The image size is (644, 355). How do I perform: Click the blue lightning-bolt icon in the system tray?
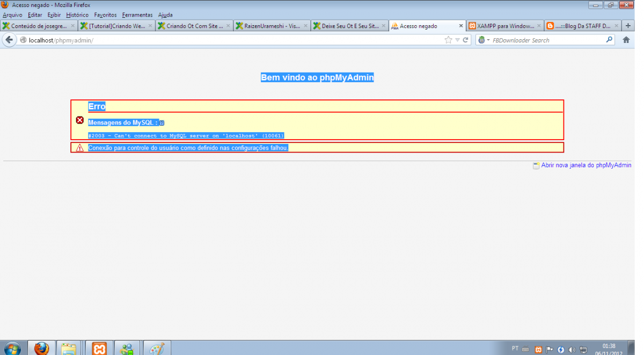(x=561, y=349)
